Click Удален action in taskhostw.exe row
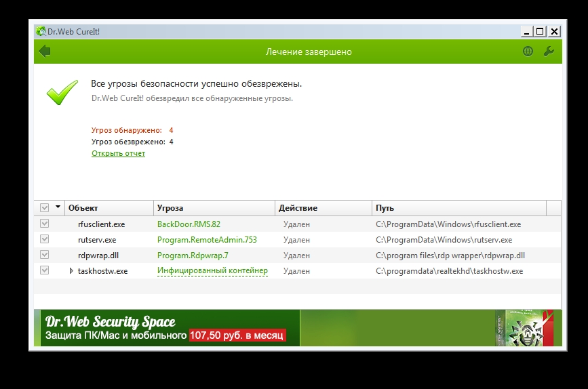Image resolution: width=588 pixels, height=389 pixels. pos(296,271)
